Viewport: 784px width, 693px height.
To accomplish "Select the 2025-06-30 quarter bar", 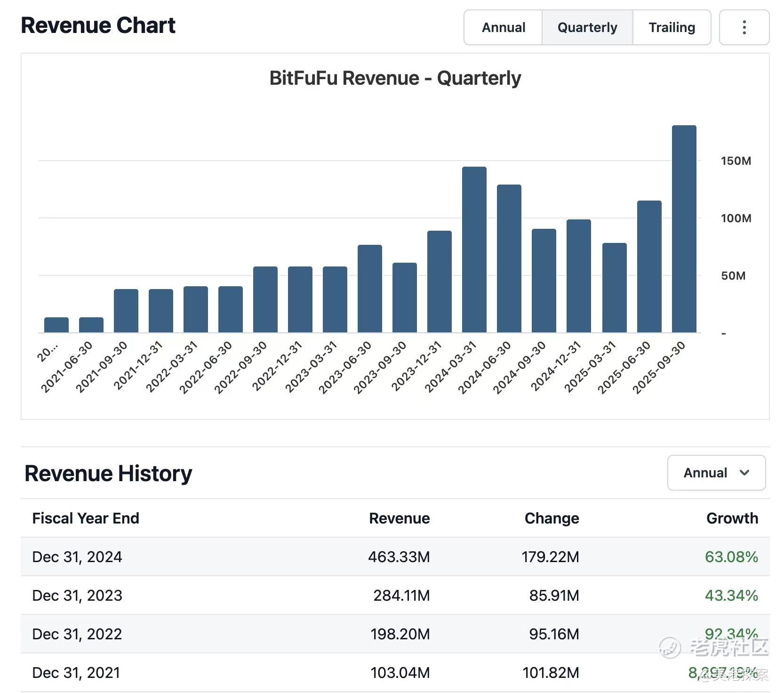I will click(x=649, y=266).
